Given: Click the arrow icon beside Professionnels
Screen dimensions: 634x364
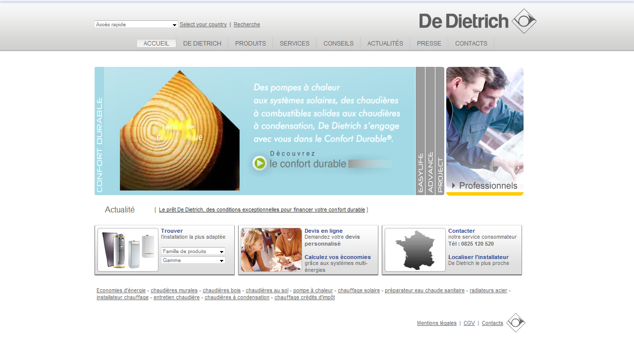Looking at the screenshot, I should tap(454, 186).
